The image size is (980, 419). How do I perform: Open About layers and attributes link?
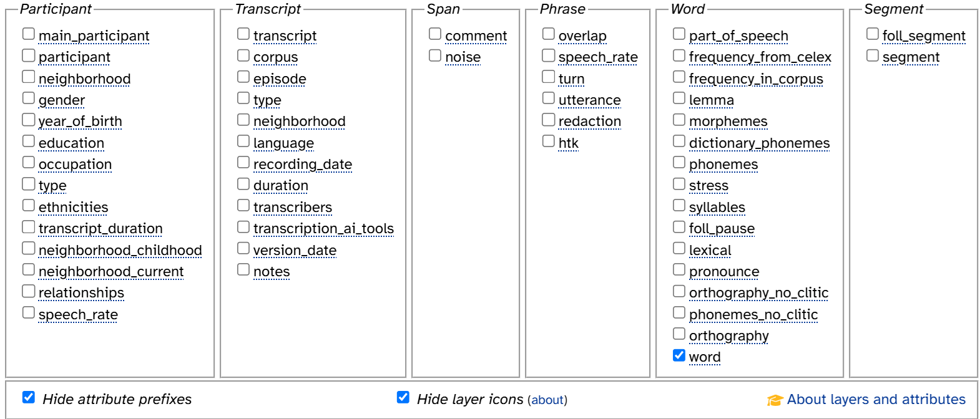876,399
